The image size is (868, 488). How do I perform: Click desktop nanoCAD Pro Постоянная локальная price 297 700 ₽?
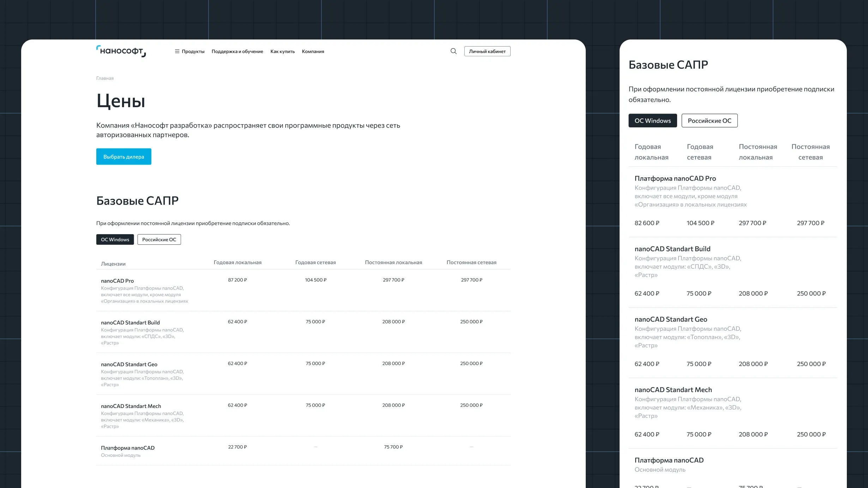393,280
